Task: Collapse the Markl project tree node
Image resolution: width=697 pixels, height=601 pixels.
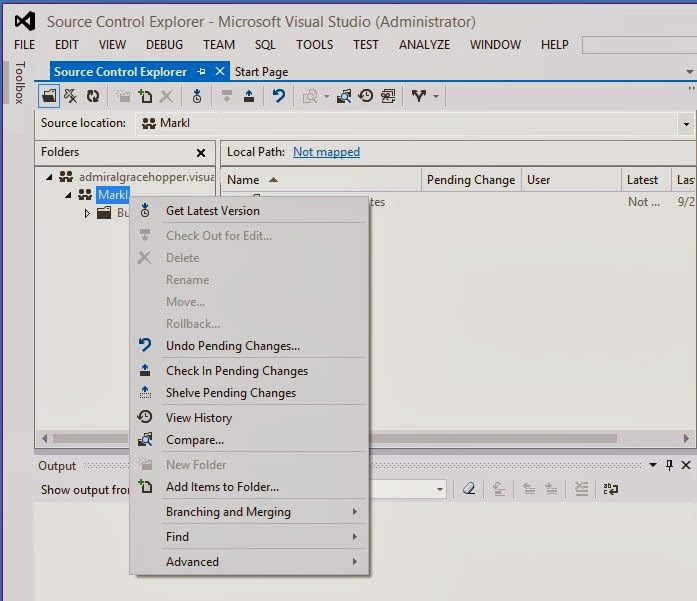Action: (x=68, y=195)
